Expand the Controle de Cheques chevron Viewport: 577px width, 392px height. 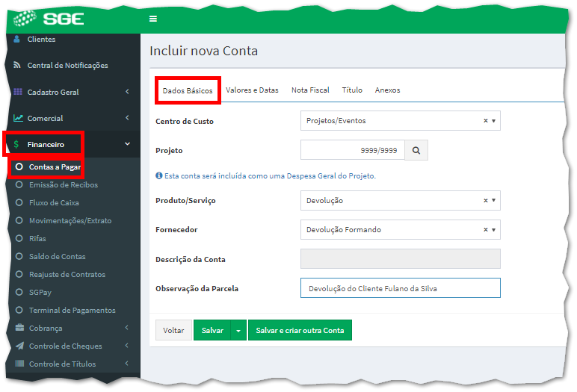coord(126,346)
